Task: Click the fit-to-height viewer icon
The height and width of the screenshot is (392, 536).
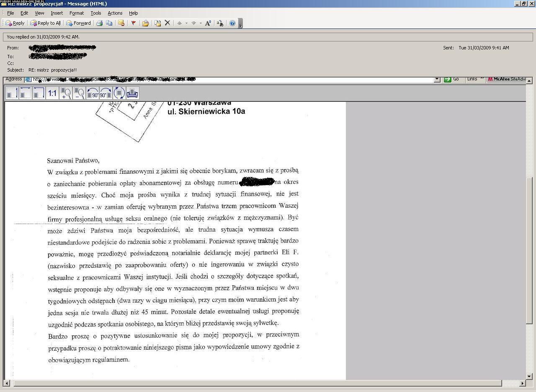Action: coord(12,93)
